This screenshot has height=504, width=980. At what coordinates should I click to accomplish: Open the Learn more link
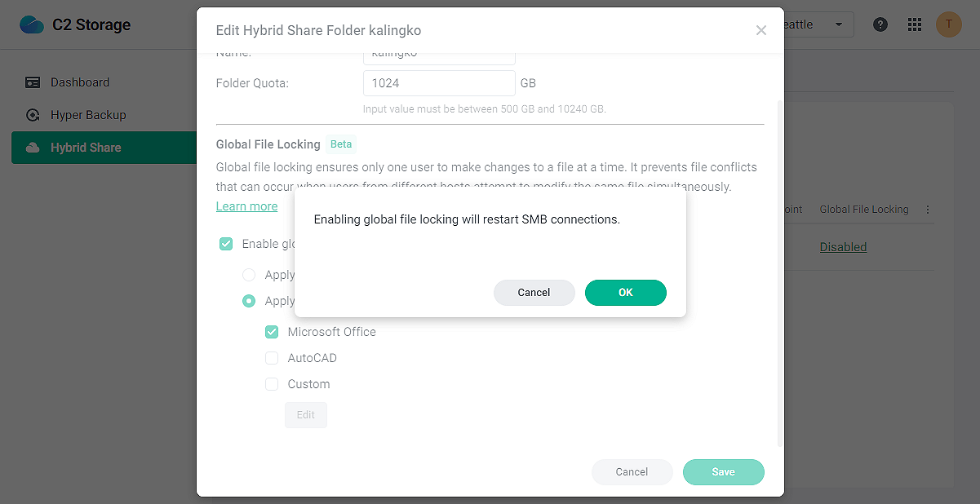pos(246,206)
